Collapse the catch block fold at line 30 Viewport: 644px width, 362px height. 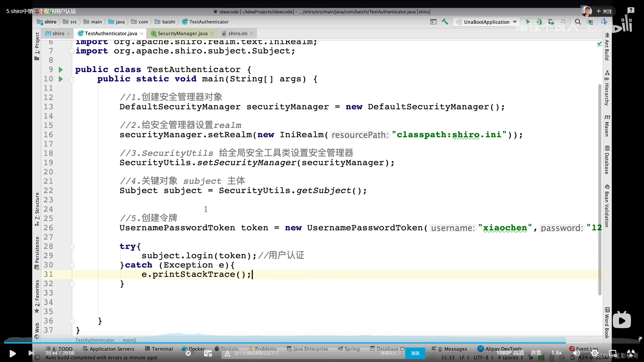[x=72, y=265]
